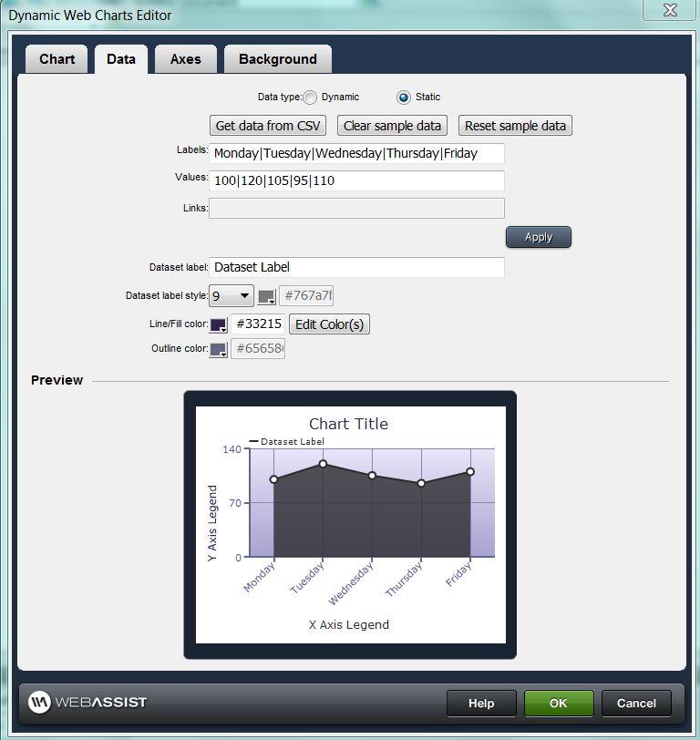Viewport: 700px width, 740px height.
Task: Click the 'X Axis Legend' text in preview
Action: tap(349, 625)
